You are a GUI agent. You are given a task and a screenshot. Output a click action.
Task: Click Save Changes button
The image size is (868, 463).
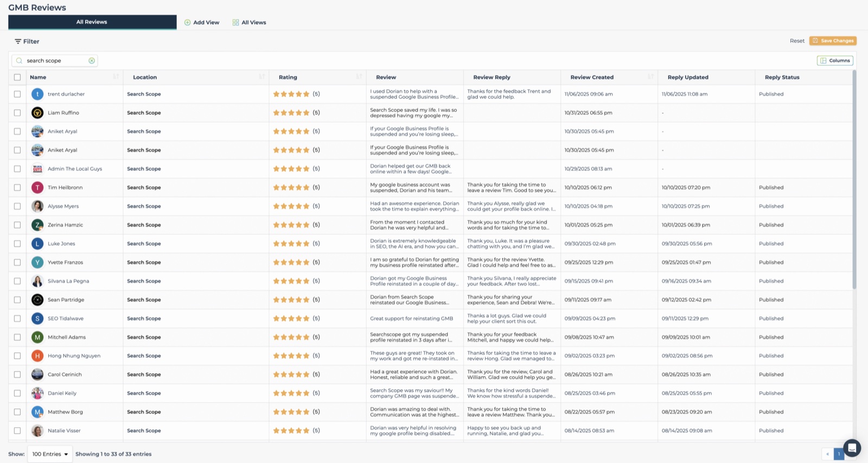pyautogui.click(x=833, y=41)
